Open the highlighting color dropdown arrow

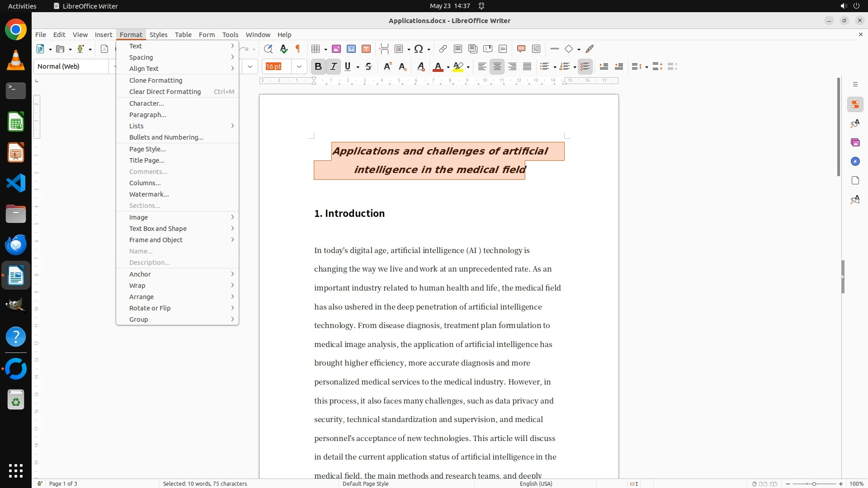tap(468, 67)
